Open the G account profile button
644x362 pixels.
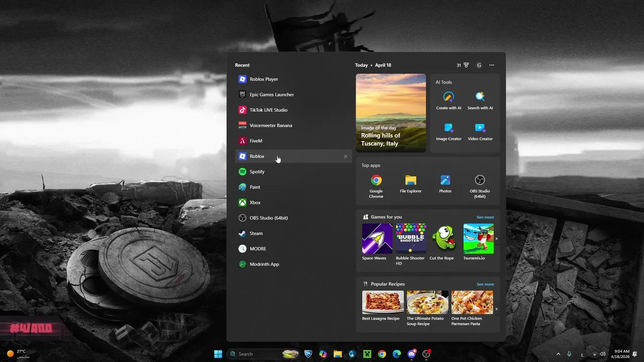pyautogui.click(x=479, y=65)
